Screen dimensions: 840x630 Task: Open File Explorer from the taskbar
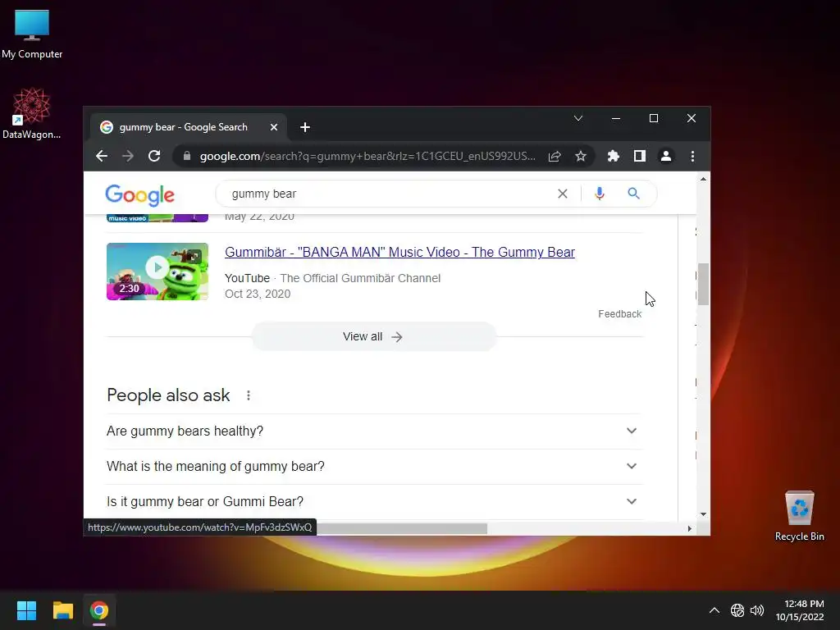pyautogui.click(x=62, y=610)
